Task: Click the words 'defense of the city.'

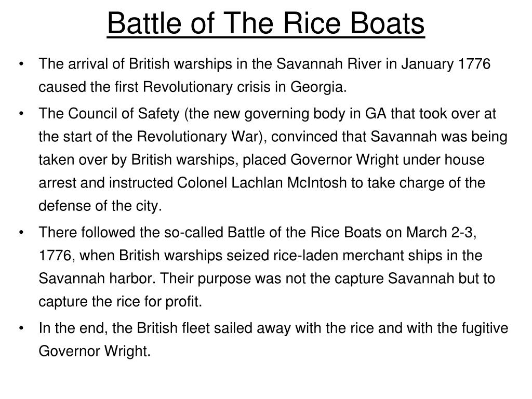Action: point(100,206)
